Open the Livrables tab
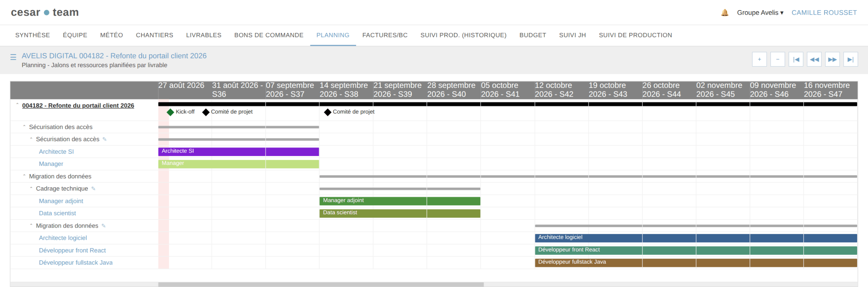Viewport: 868px width, 287px height. 203,35
